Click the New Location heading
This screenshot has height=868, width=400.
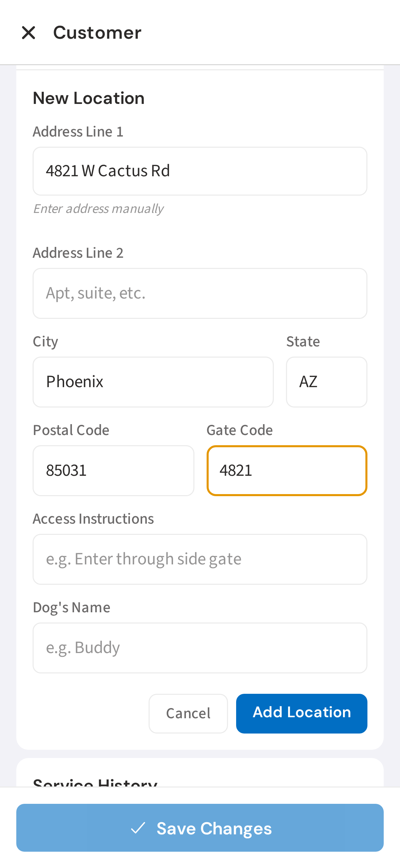(x=89, y=98)
